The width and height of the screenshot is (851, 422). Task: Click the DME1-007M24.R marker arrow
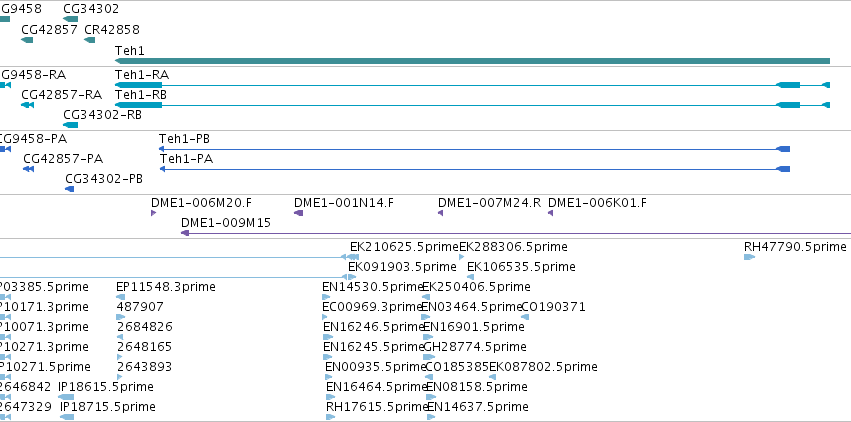pos(441,213)
